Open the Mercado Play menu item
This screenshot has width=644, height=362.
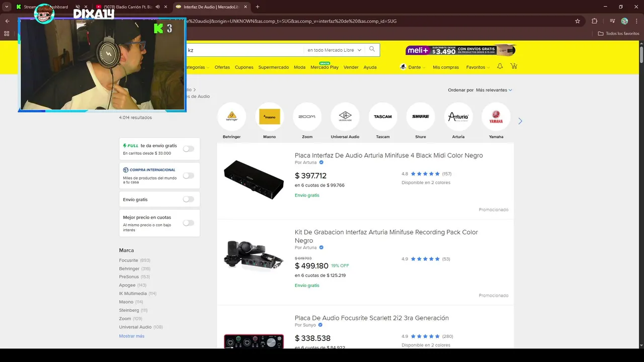pyautogui.click(x=325, y=67)
